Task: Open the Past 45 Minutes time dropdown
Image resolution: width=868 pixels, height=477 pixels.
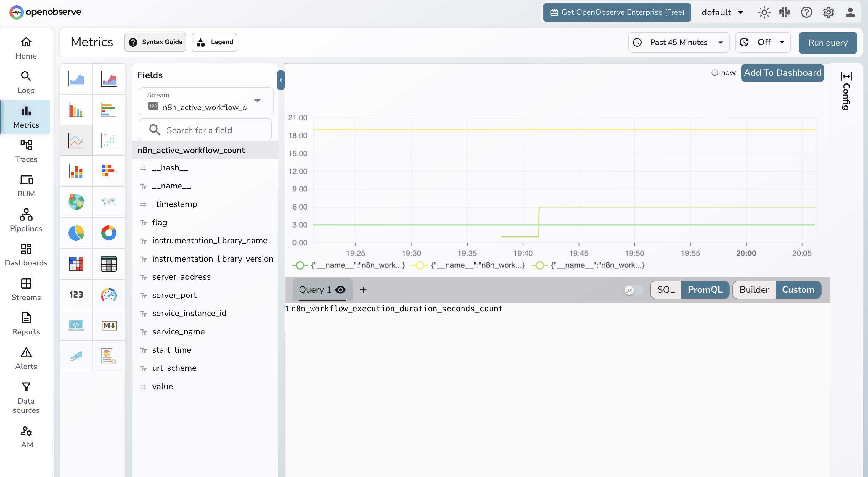Action: coord(678,42)
